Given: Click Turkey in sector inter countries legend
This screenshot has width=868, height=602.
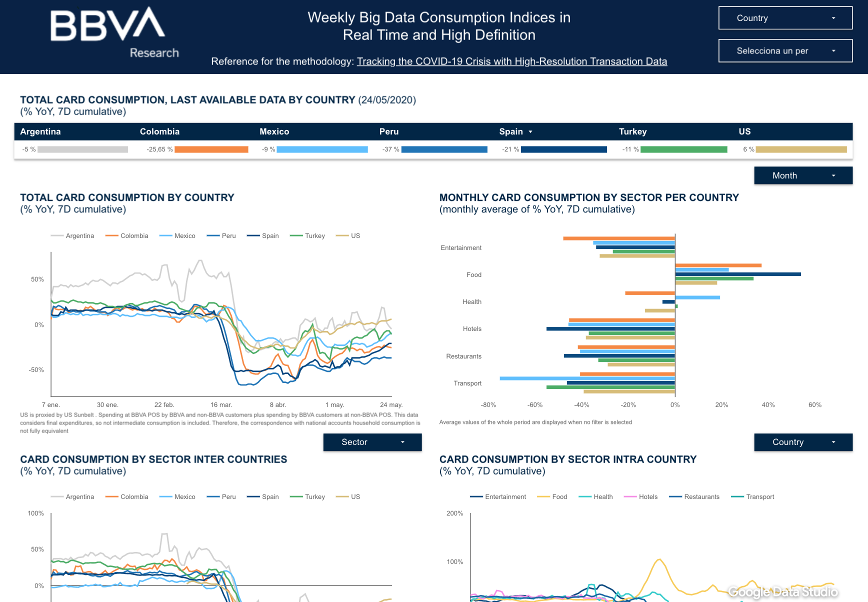Looking at the screenshot, I should (307, 496).
